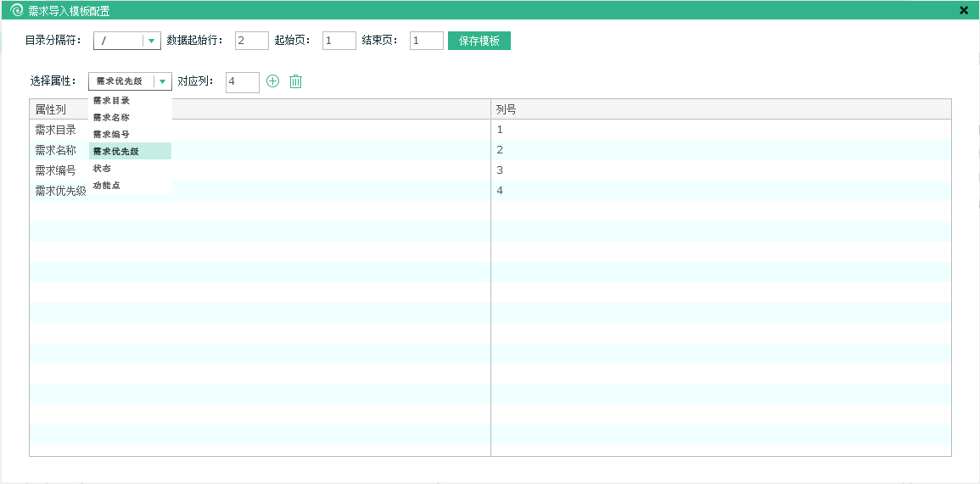Screen dimensions: 980x484
Task: Click the swirl logo in title bar
Action: 16,11
